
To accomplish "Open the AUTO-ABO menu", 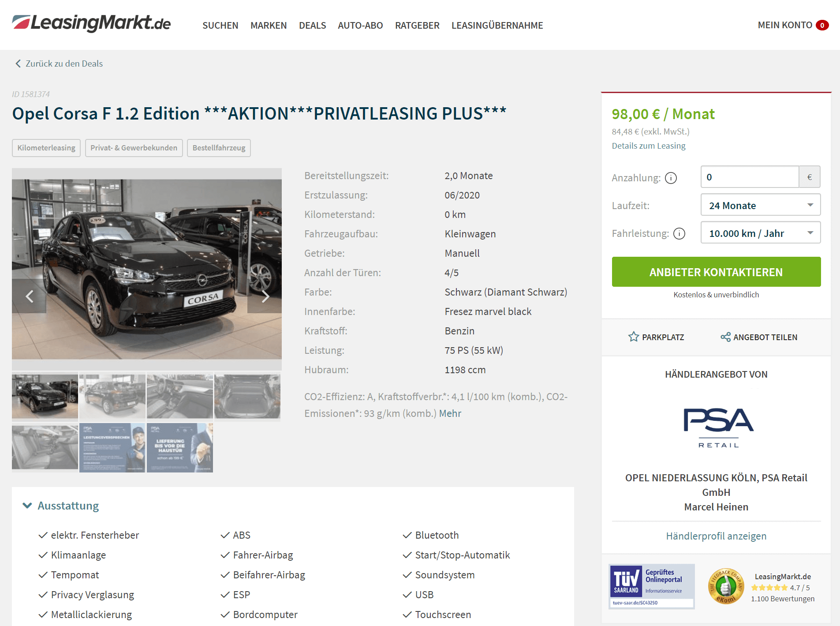I will click(x=360, y=26).
